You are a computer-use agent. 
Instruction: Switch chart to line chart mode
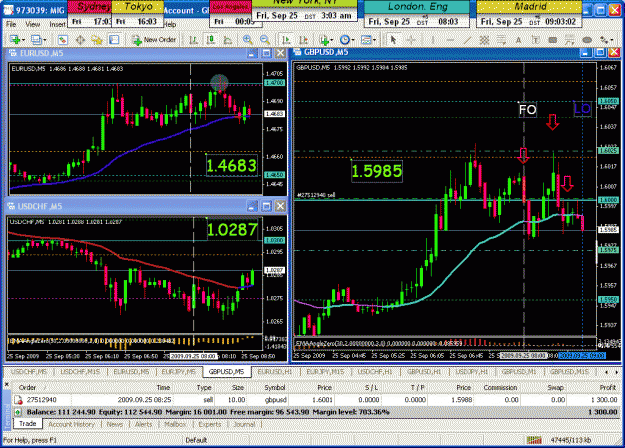tap(228, 39)
